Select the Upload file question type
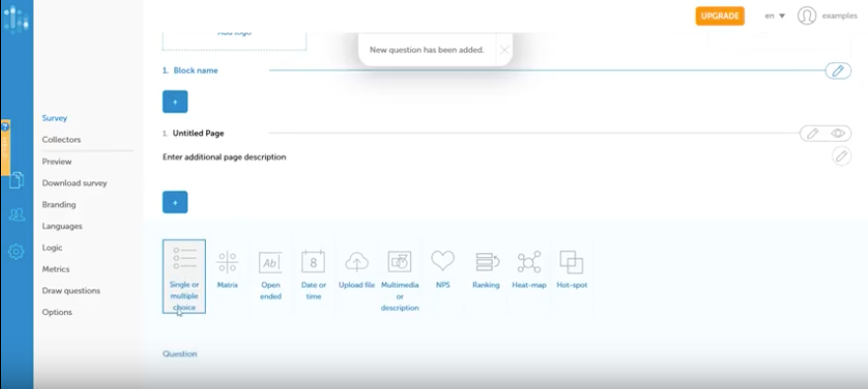The width and height of the screenshot is (868, 389). 357,270
